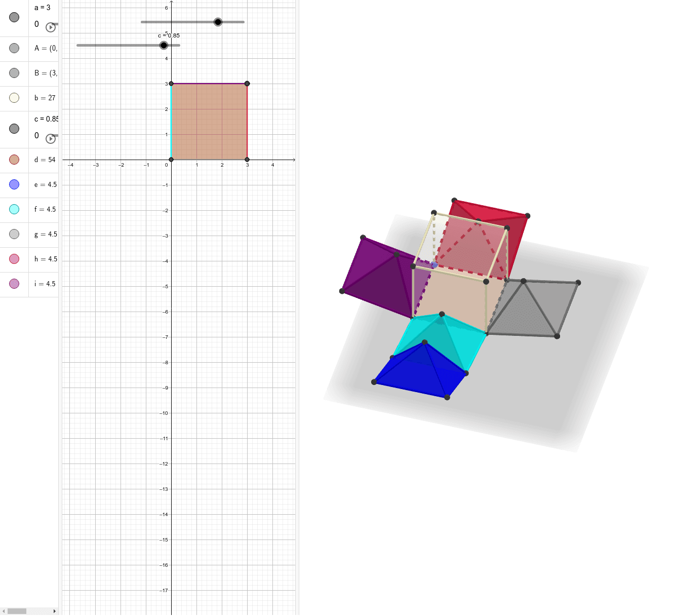
Task: Toggle visibility circle next to point B
Action: pos(14,73)
